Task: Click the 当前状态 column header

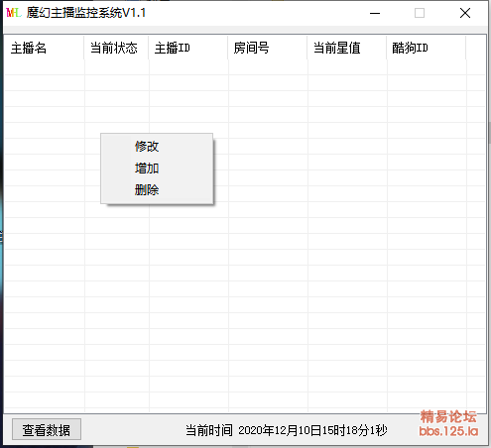Action: click(116, 49)
